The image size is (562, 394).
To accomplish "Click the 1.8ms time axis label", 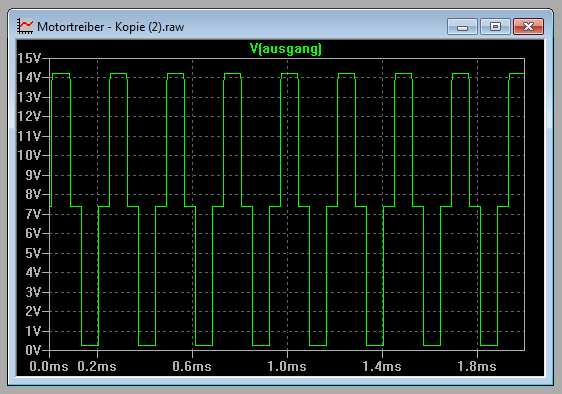I will coord(477,367).
